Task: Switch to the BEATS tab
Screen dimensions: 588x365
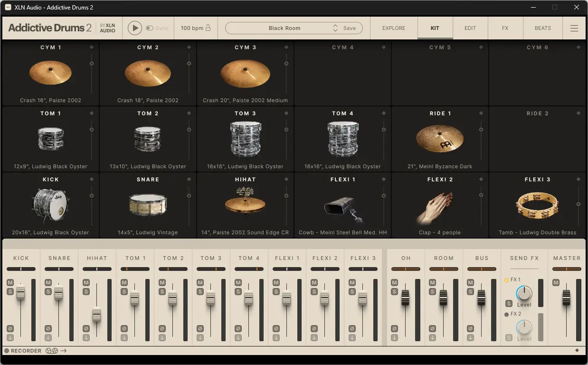Action: [543, 28]
